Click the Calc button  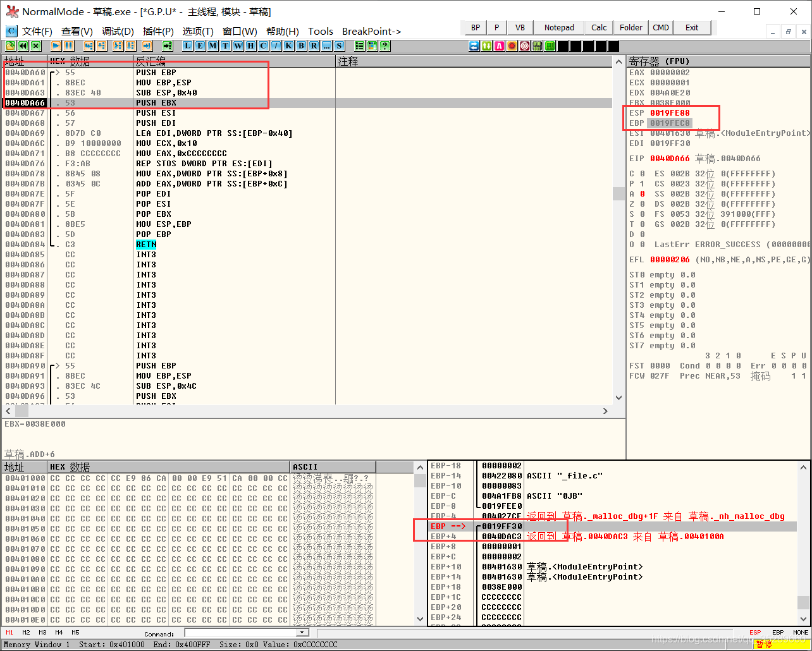tap(599, 27)
